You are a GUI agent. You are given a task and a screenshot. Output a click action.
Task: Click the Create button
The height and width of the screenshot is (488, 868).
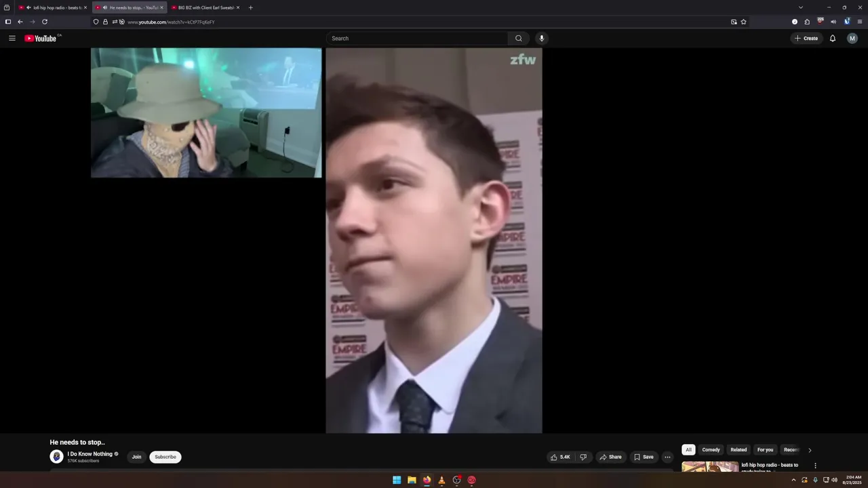[806, 39]
